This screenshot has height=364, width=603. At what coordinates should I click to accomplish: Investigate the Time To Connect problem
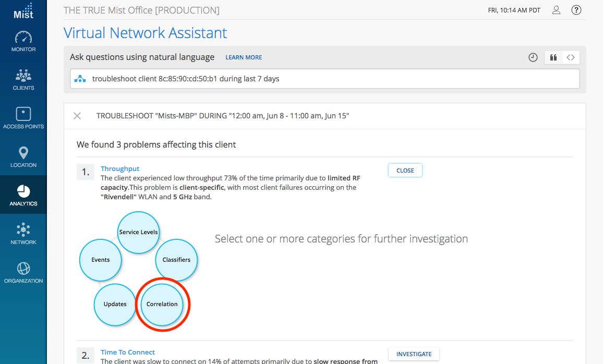(x=414, y=354)
